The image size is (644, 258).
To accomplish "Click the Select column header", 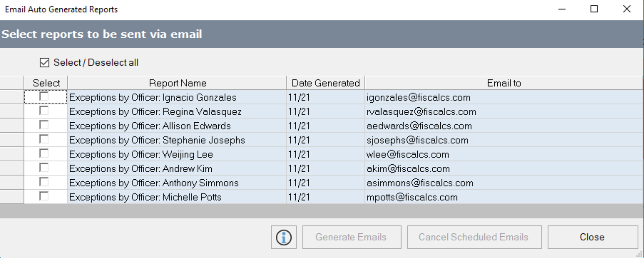I will (x=46, y=83).
